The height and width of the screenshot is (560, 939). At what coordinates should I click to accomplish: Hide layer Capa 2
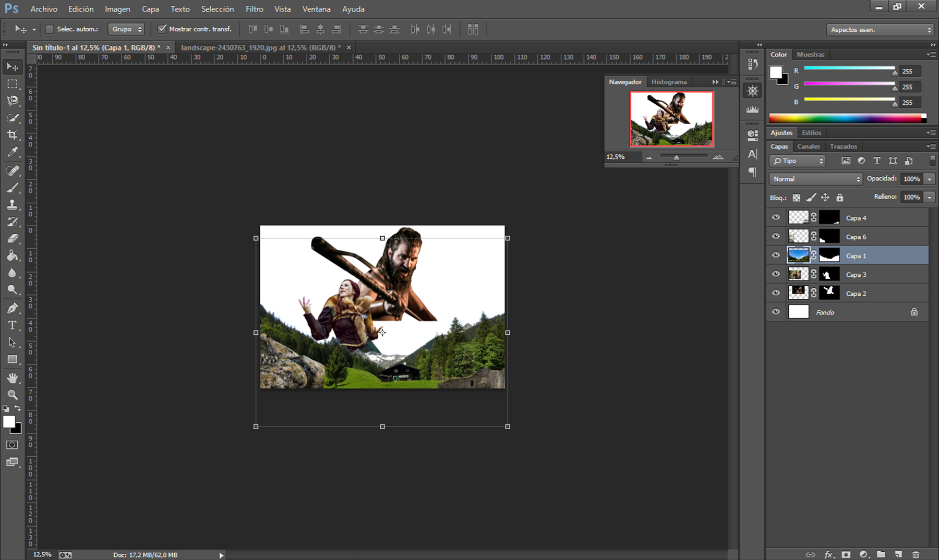click(776, 293)
